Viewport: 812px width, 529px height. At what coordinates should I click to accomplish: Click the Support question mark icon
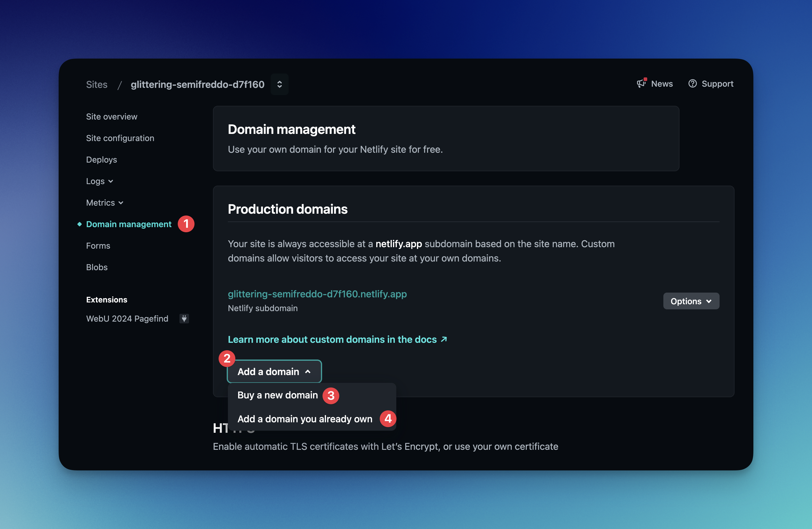692,83
